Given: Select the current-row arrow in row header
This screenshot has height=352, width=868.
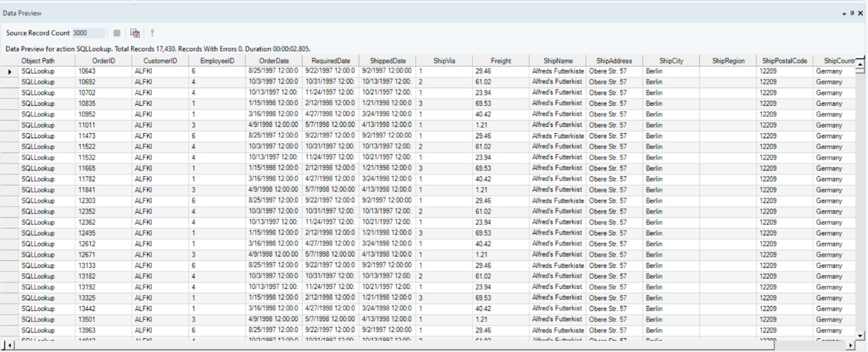Looking at the screenshot, I should [x=10, y=72].
